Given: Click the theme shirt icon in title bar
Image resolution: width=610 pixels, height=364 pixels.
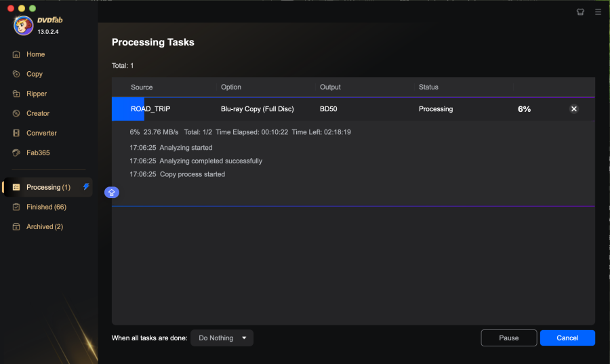Looking at the screenshot, I should [x=580, y=12].
